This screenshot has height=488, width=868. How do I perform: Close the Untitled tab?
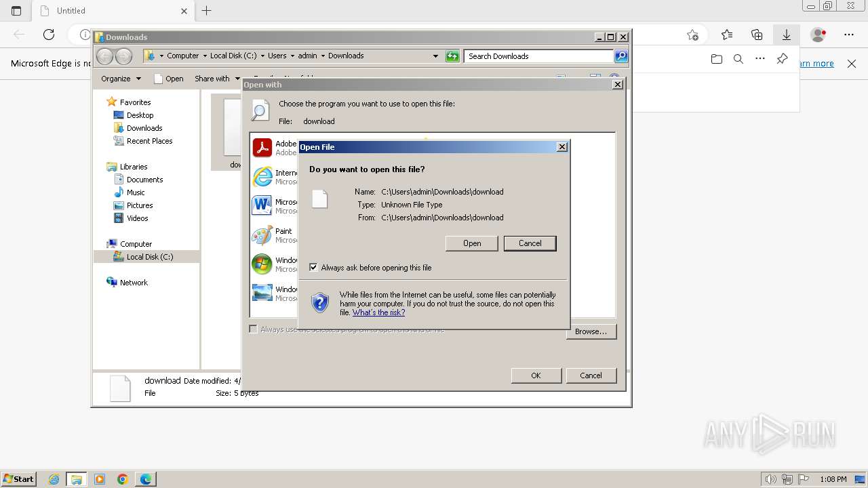184,11
